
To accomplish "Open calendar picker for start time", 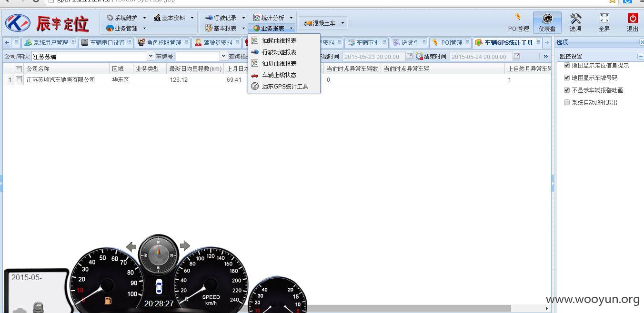I will click(409, 56).
